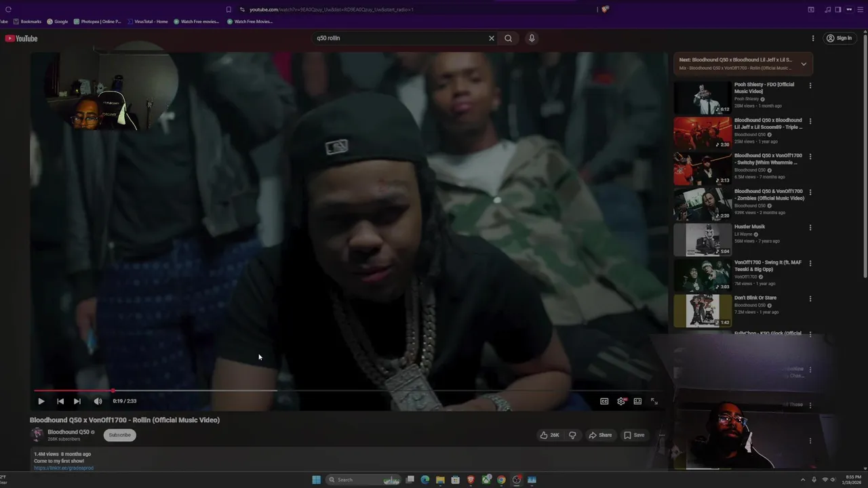Play Hustler Musik by Lil Wayne
Screen dimensions: 868x488
703,240
